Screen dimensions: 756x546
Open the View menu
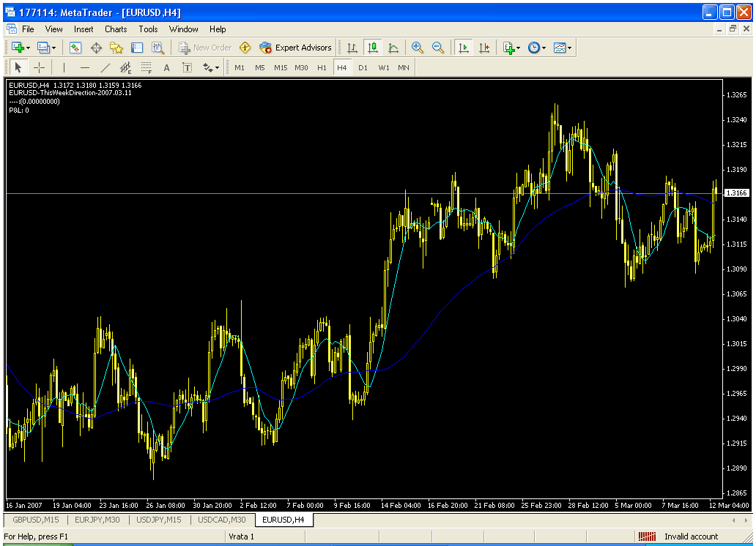[x=54, y=29]
